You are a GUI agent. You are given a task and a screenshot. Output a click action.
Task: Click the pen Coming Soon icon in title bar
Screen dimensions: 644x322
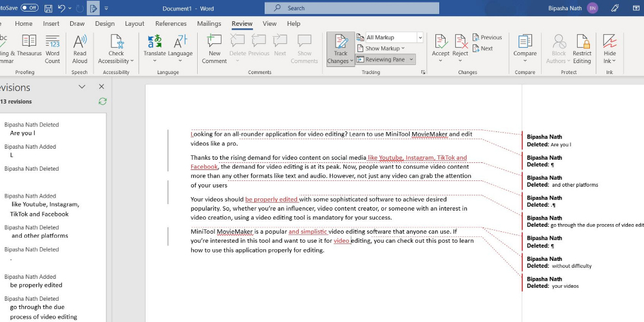[x=615, y=8]
